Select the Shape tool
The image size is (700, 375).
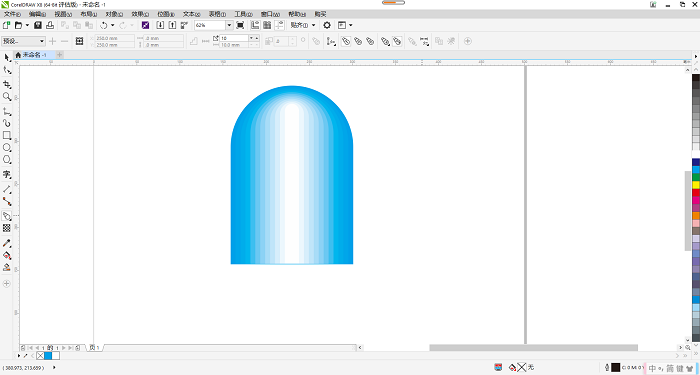point(7,70)
